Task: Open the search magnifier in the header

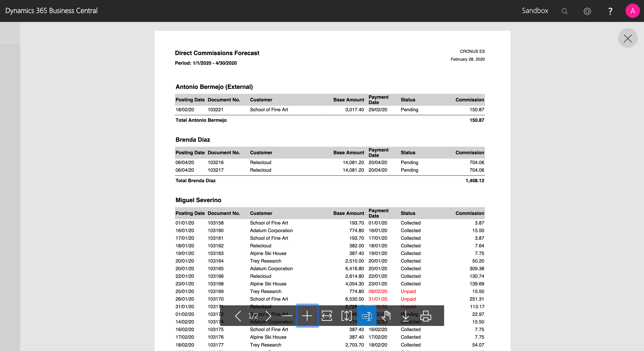Action: (x=564, y=11)
